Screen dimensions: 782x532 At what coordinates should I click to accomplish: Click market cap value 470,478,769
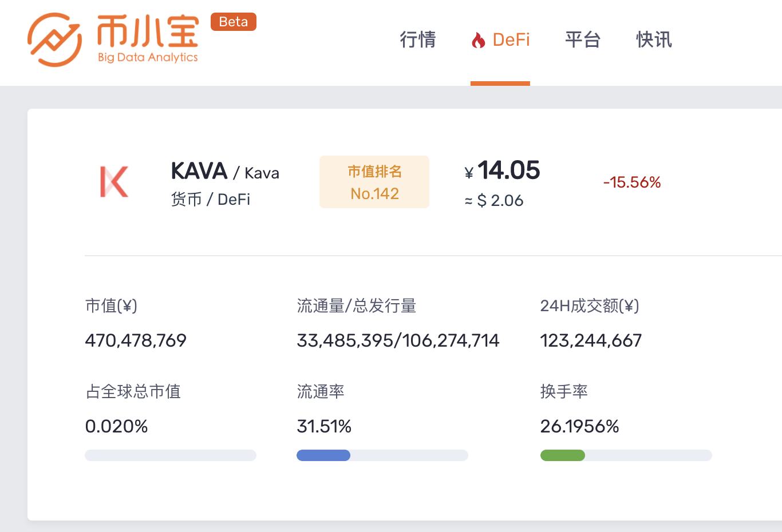(x=136, y=340)
